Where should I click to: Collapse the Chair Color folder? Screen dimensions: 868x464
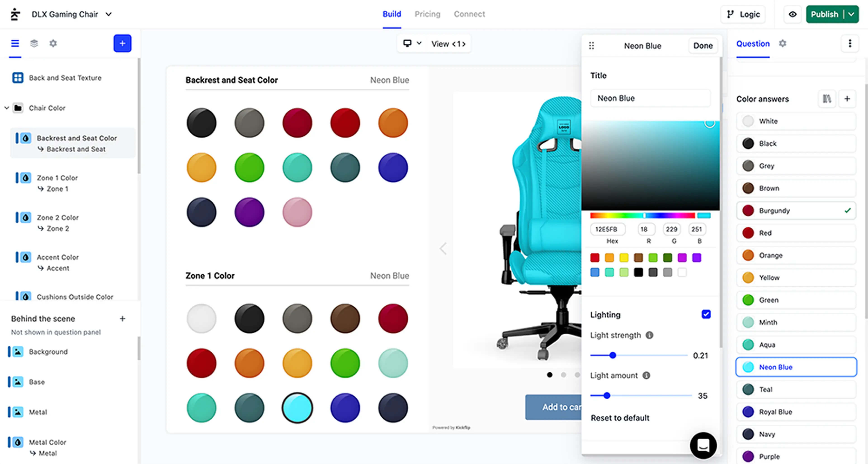tap(6, 108)
